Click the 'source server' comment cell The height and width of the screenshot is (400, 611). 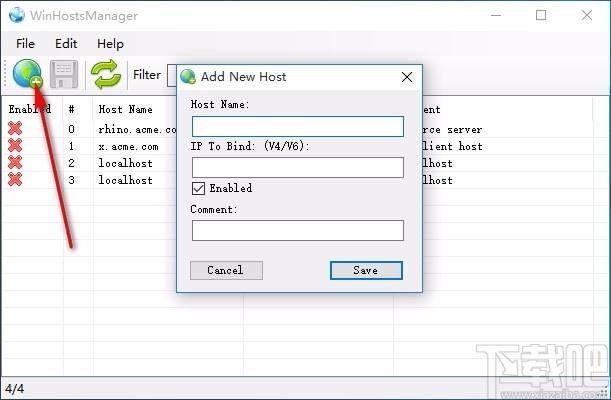(453, 129)
